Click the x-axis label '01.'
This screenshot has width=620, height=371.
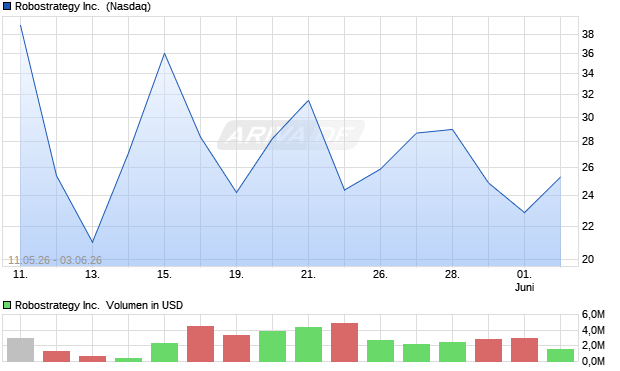click(524, 274)
